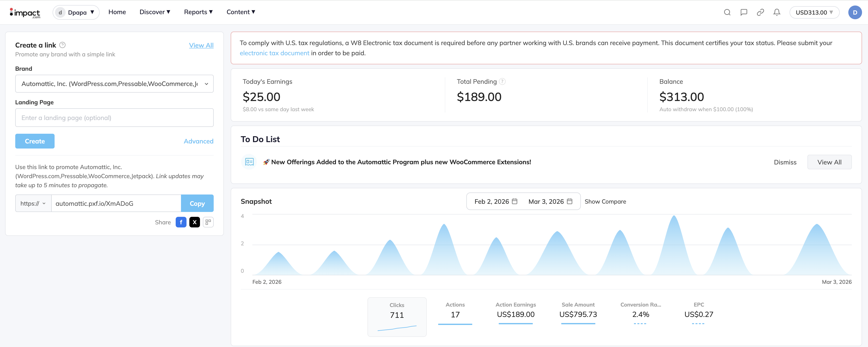
Task: Open the search icon in the top bar
Action: coord(727,12)
